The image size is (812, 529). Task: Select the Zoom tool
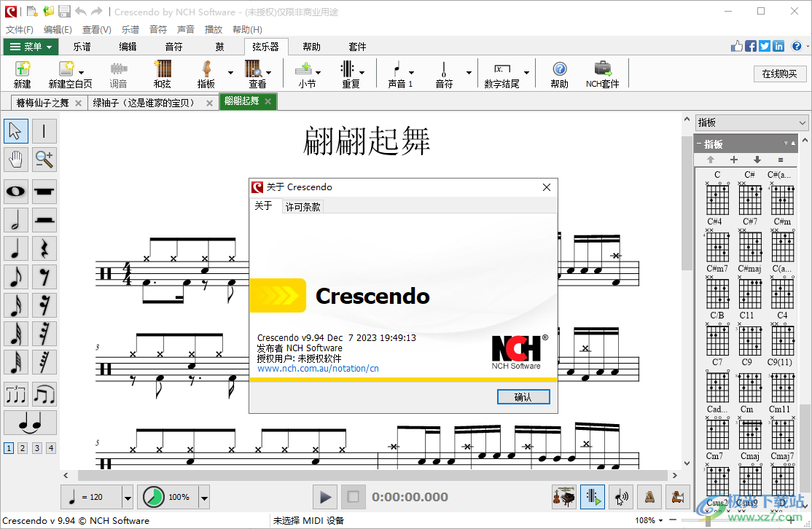(44, 160)
